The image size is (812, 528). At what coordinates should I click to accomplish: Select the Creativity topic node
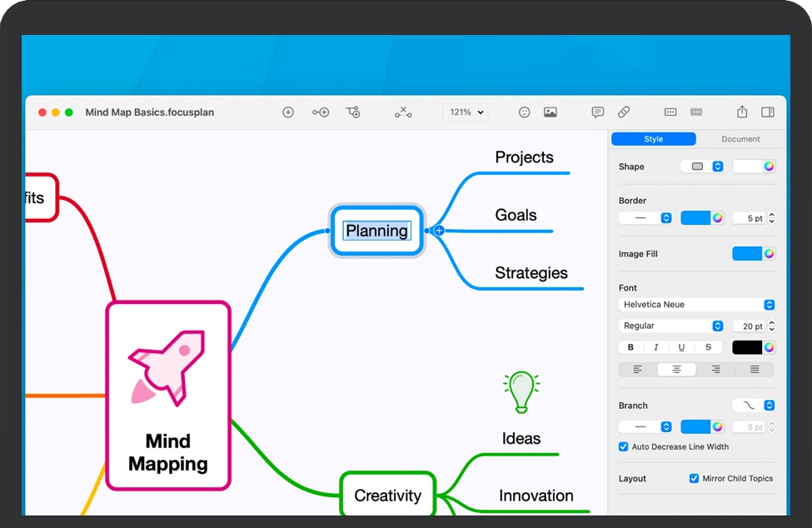tap(388, 496)
